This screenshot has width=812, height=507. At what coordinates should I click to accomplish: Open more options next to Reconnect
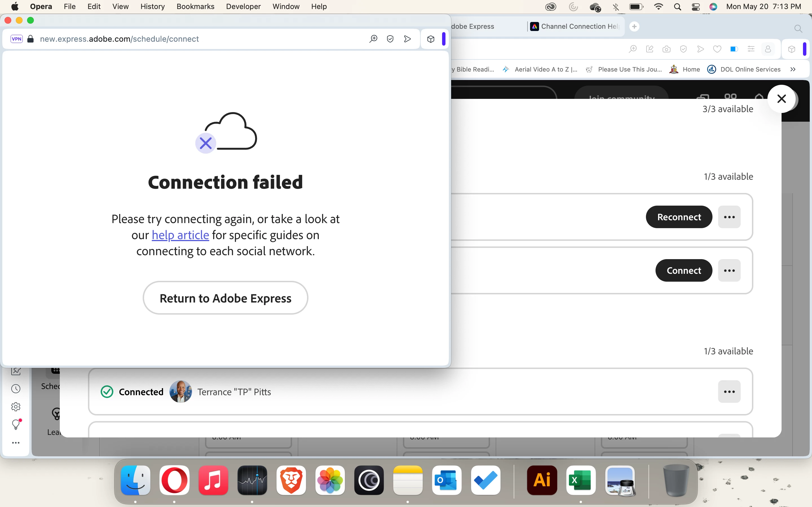(x=729, y=217)
